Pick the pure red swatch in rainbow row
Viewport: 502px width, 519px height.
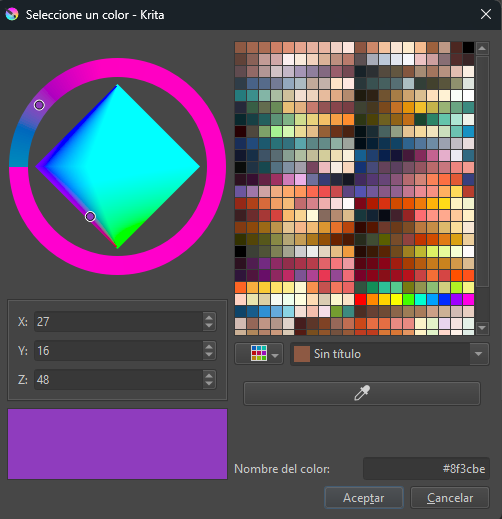pos(360,299)
